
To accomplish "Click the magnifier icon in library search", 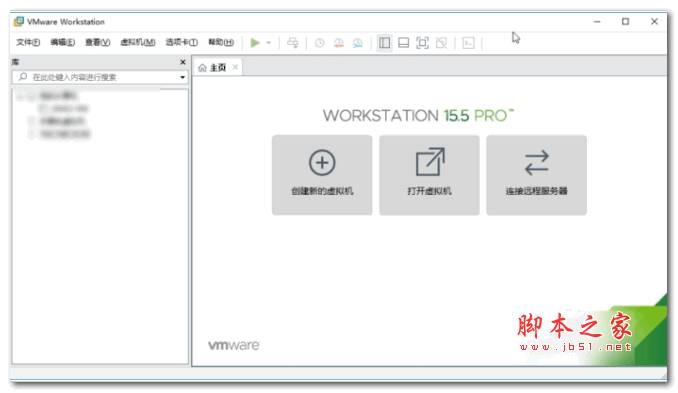I will tap(22, 77).
